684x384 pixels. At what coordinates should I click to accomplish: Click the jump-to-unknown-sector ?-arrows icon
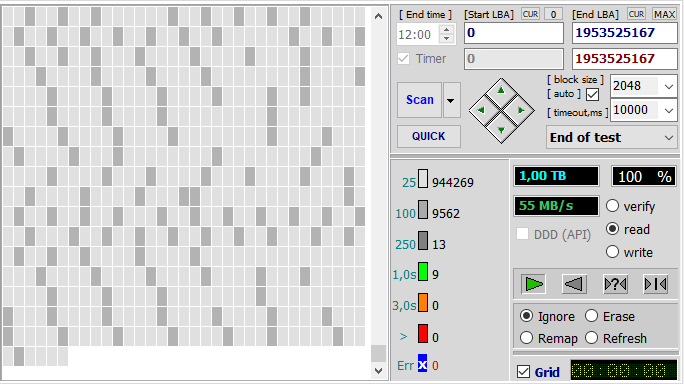pyautogui.click(x=615, y=284)
